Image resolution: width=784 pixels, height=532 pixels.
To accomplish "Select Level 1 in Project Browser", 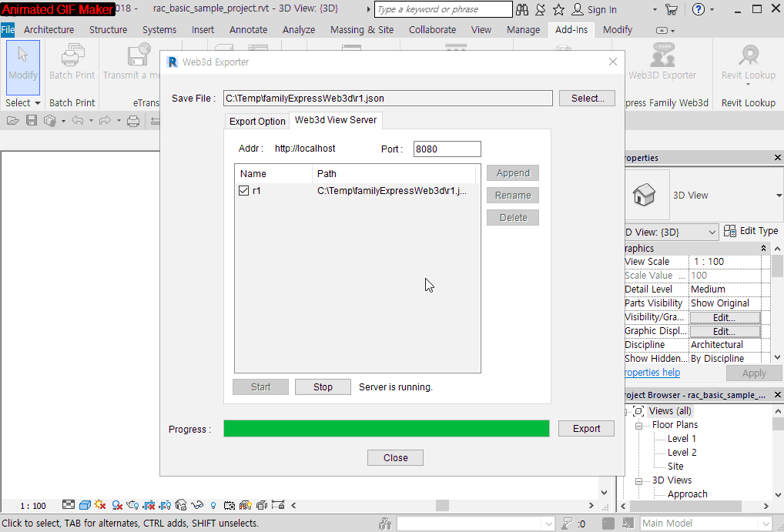I will click(682, 439).
